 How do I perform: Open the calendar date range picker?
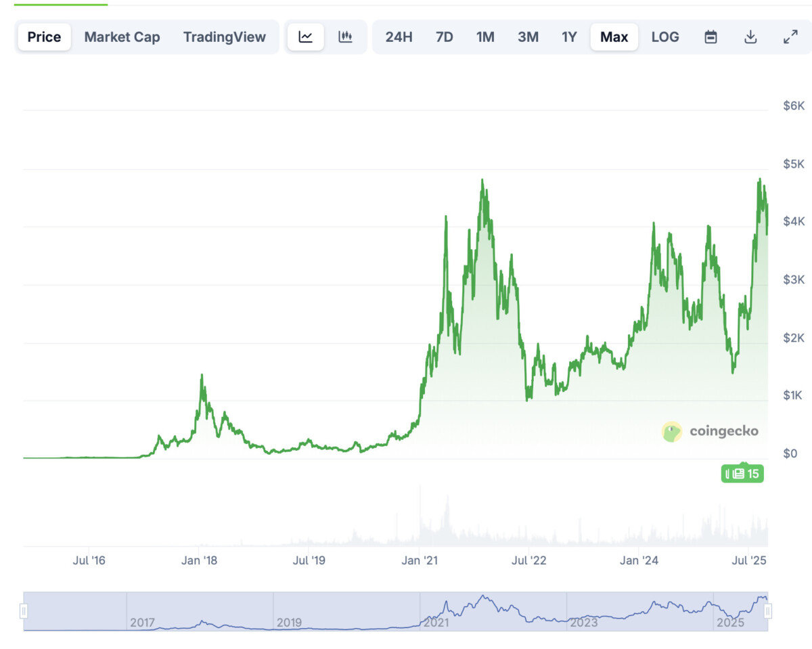[x=710, y=37]
